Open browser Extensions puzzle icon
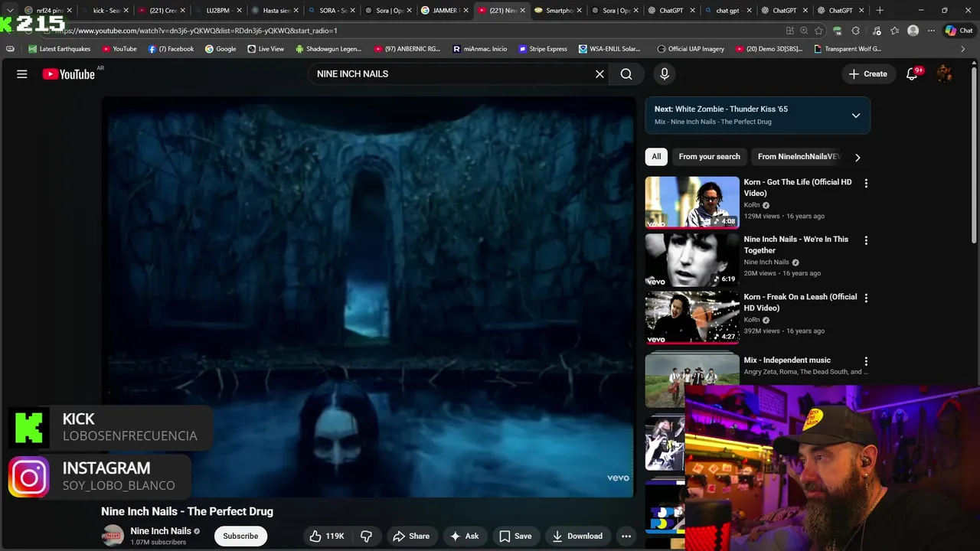This screenshot has width=980, height=551. 855,31
